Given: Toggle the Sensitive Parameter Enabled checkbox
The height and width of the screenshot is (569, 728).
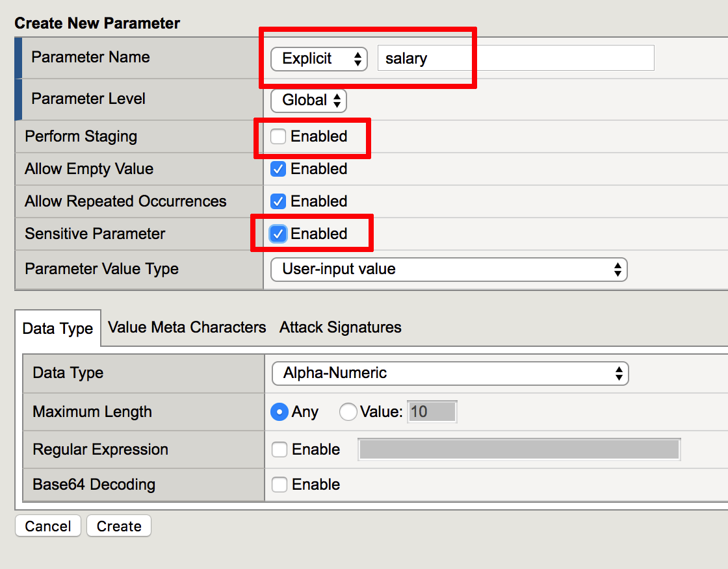Looking at the screenshot, I should (278, 234).
